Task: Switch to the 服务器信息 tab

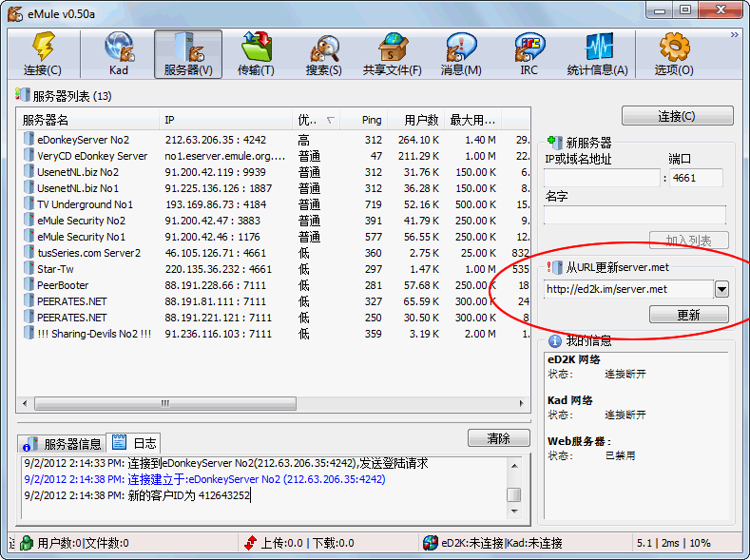Action: (62, 443)
